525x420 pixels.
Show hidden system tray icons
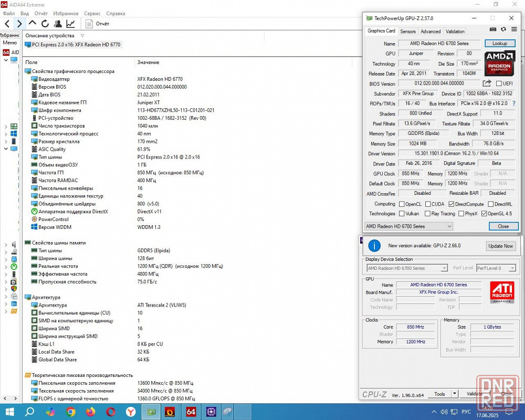click(x=434, y=412)
